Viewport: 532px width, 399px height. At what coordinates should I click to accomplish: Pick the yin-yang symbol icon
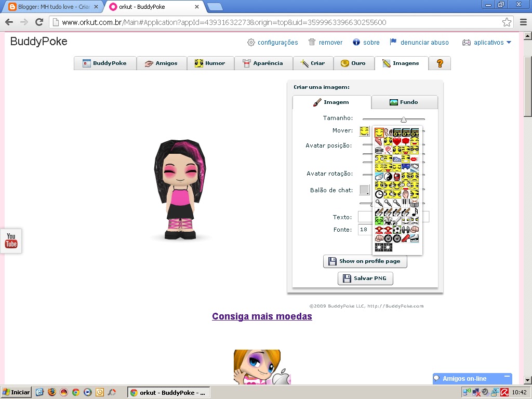(x=387, y=177)
